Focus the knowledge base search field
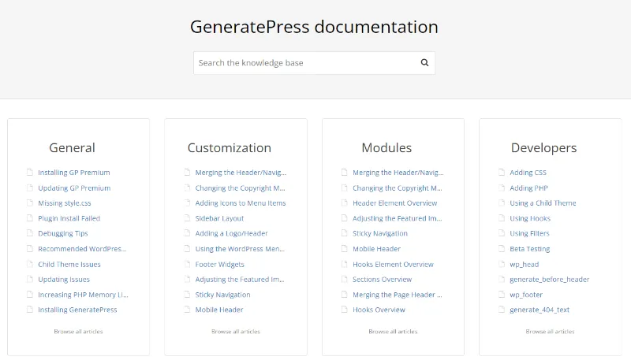This screenshot has height=364, width=631. point(314,63)
